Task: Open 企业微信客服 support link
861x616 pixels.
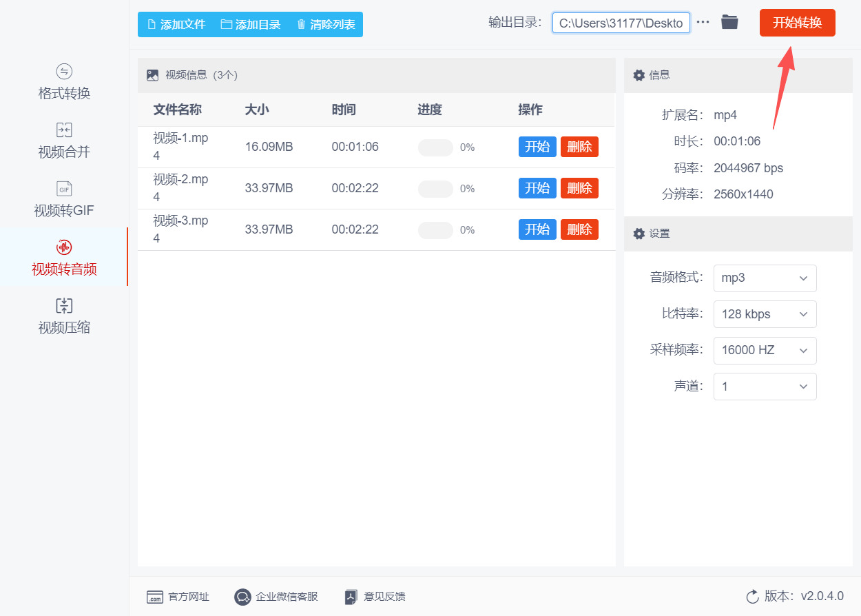Action: pos(287,597)
